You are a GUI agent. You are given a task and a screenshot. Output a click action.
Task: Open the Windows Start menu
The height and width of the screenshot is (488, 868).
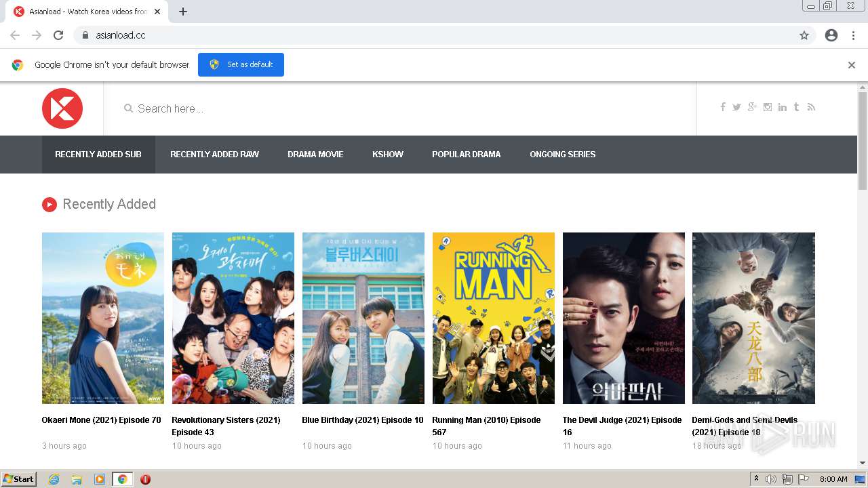click(x=19, y=479)
